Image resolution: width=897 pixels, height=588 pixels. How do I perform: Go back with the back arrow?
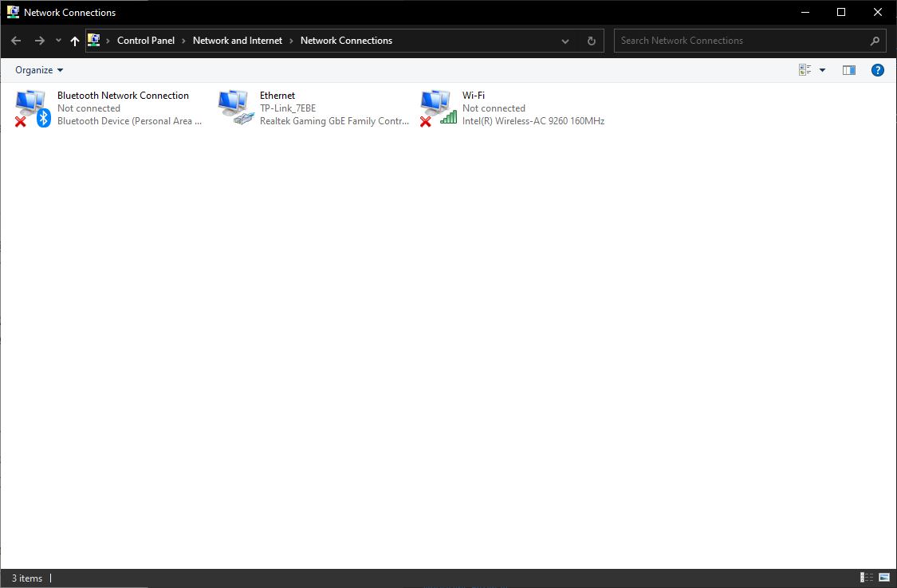(x=16, y=41)
